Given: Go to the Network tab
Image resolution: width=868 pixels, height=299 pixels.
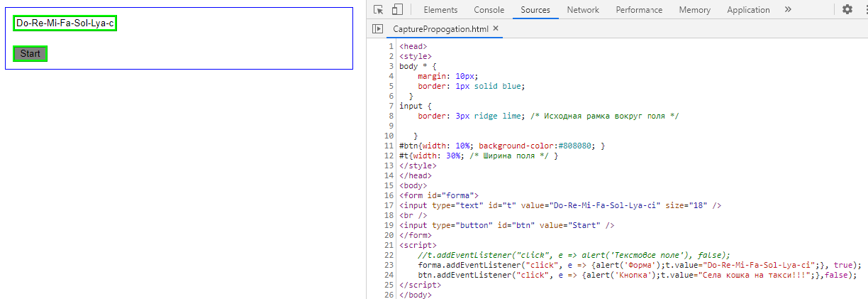Looking at the screenshot, I should point(583,10).
